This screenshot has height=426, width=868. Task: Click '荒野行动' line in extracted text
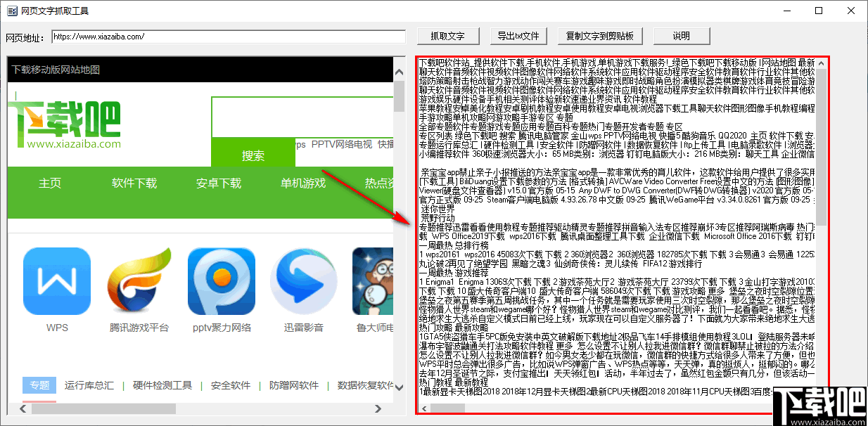pos(438,218)
